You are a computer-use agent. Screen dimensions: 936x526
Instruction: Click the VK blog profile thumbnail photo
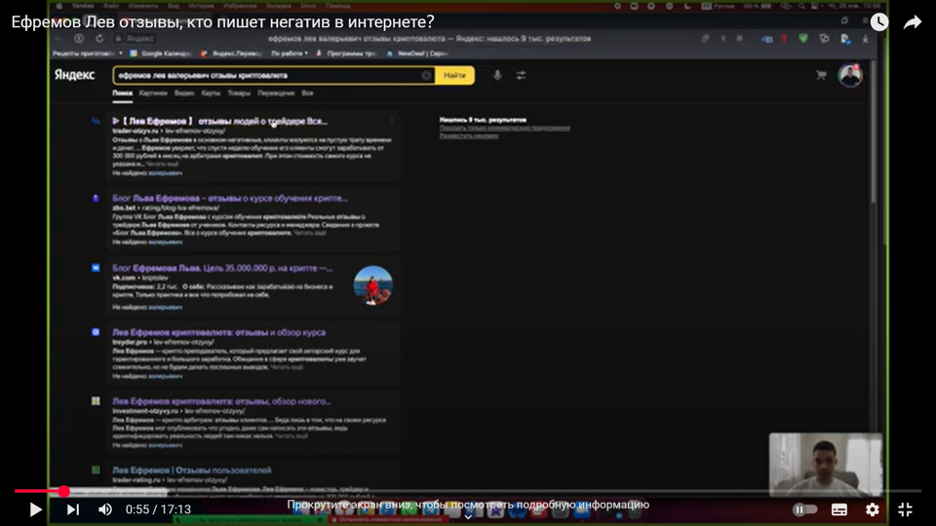point(373,285)
